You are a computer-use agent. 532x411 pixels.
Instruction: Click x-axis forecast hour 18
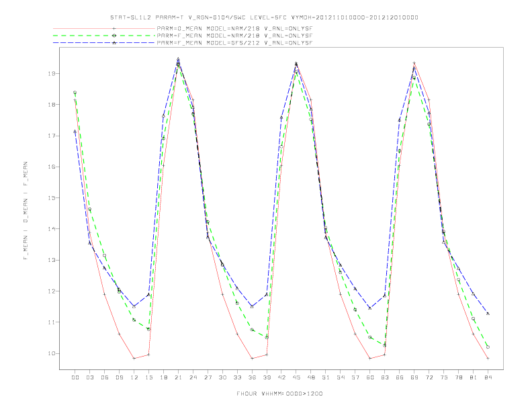163,377
